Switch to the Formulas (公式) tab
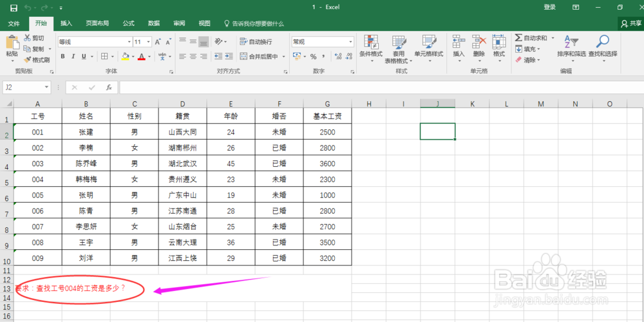644x322 pixels. [x=129, y=23]
